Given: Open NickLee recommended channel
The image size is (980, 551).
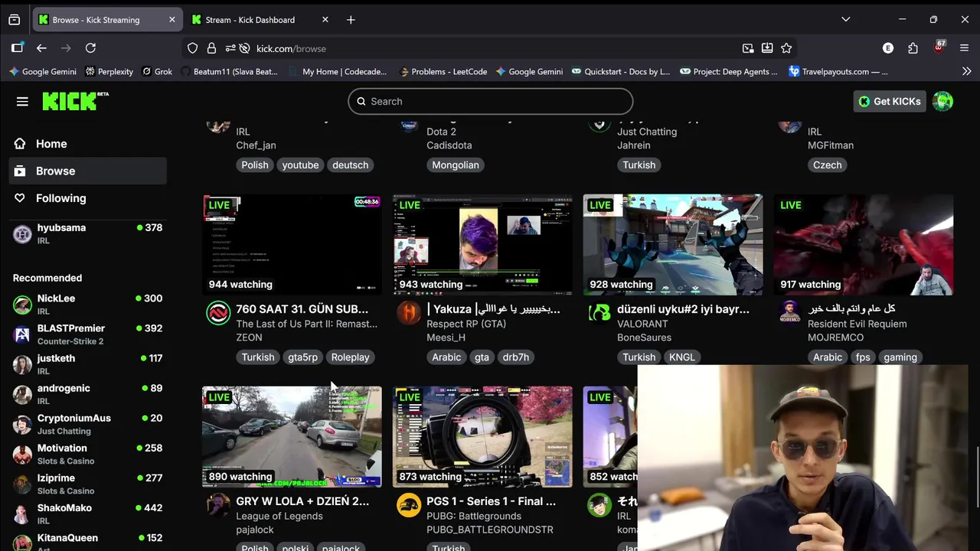Looking at the screenshot, I should click(x=88, y=304).
